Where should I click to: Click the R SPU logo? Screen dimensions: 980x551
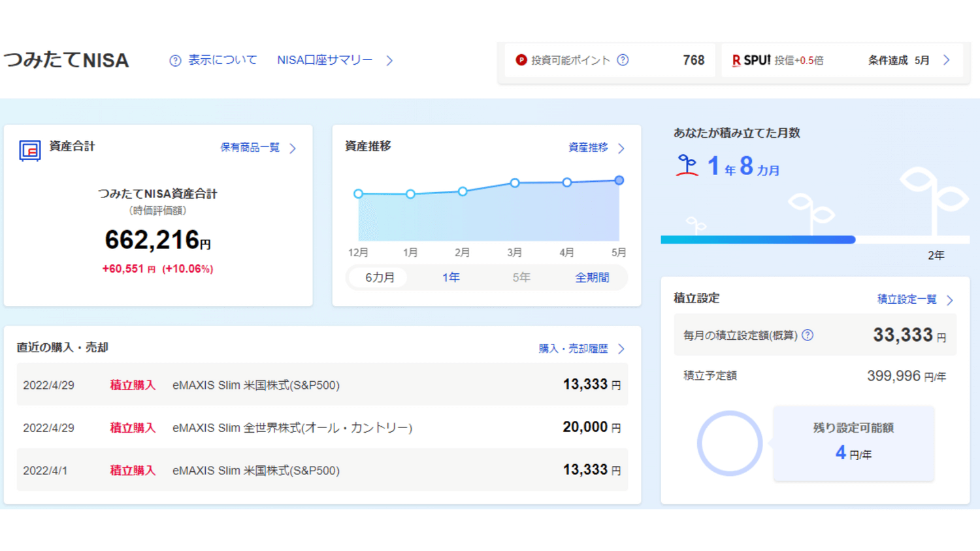click(751, 60)
